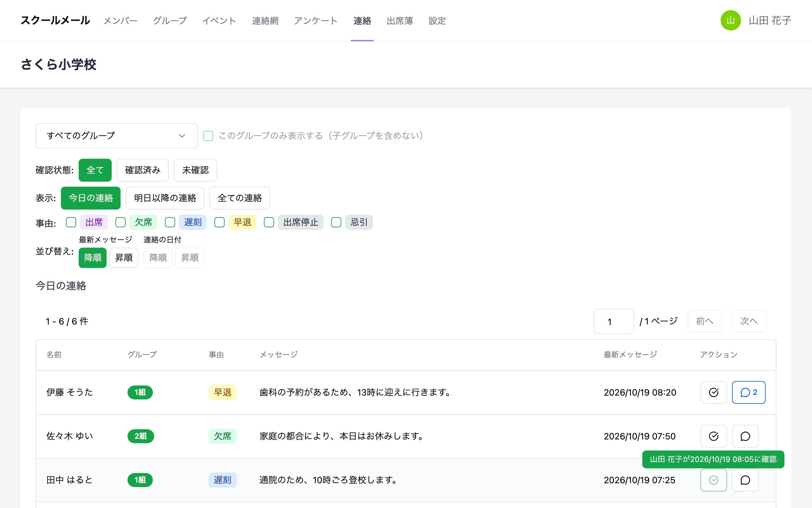The width and height of the screenshot is (812, 508).
Task: Check the 早退 reason filter
Action: point(219,222)
